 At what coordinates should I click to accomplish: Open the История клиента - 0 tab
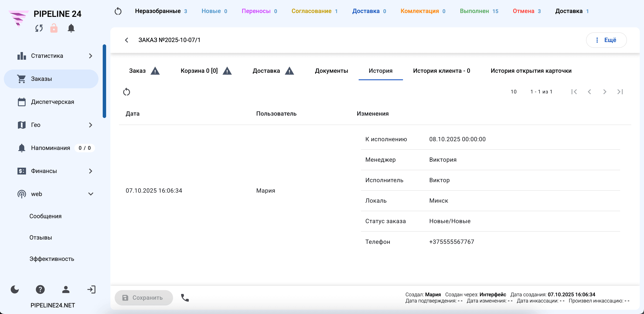pyautogui.click(x=442, y=71)
